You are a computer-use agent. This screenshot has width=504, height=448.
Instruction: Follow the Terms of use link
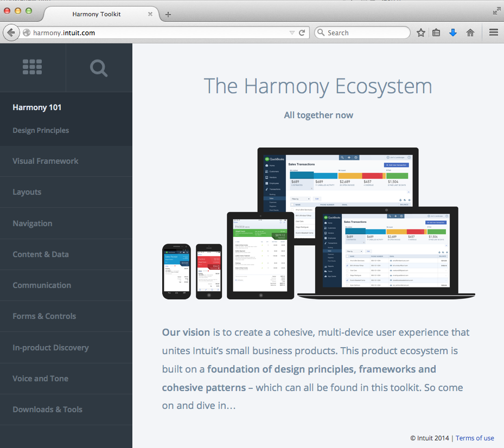475,438
